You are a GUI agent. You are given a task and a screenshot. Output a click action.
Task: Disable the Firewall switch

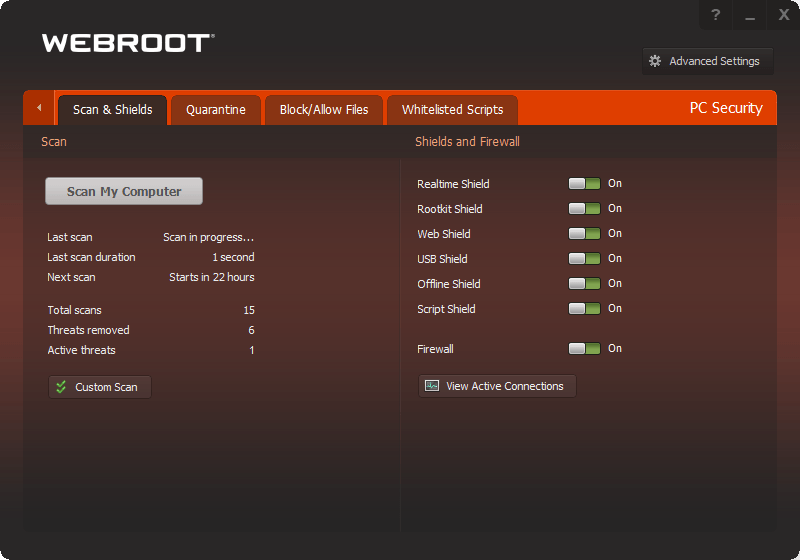tap(584, 348)
